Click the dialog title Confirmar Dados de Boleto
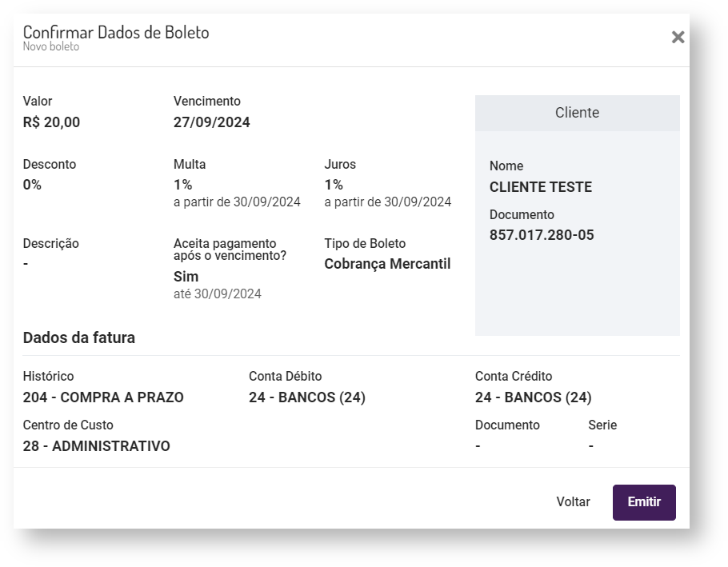 point(116,33)
